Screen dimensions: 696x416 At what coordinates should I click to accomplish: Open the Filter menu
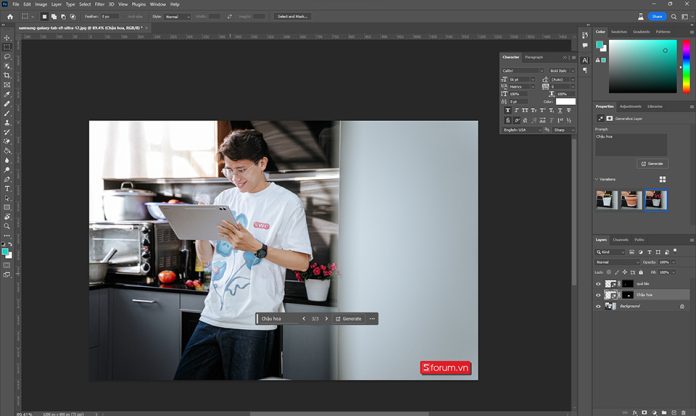(99, 4)
